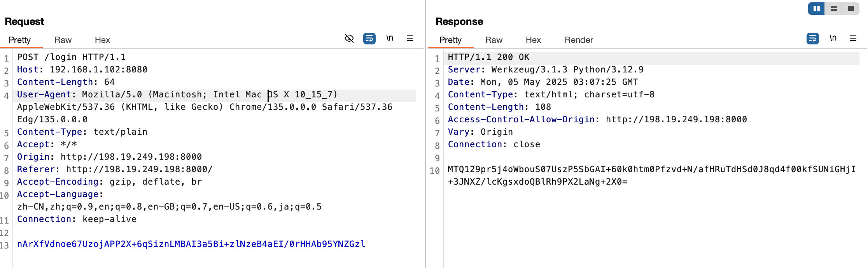The width and height of the screenshot is (868, 268).
Task: Click the response body starting MTQ129pr5j
Action: [x=652, y=176]
